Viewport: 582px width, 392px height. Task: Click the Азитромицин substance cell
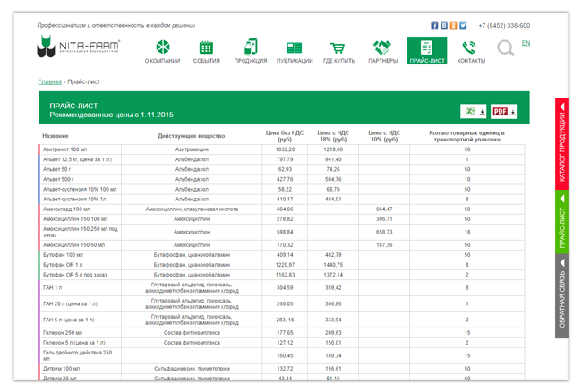tap(192, 149)
